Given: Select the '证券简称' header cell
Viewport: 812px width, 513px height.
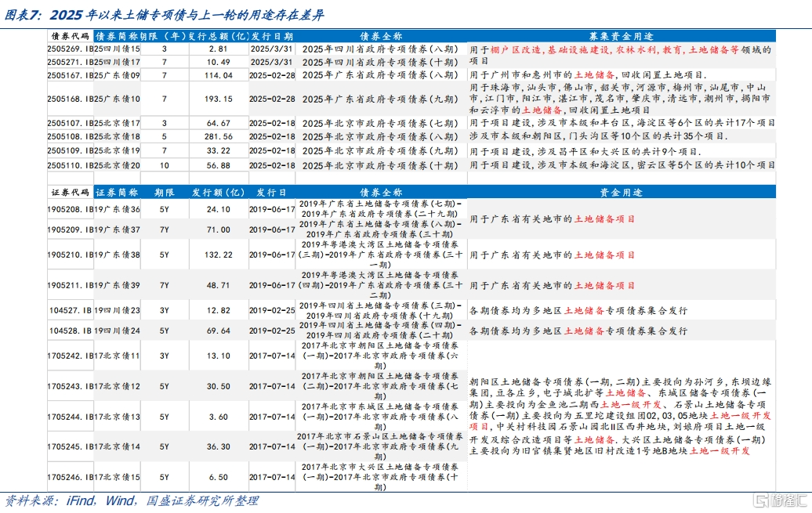Looking at the screenshot, I should point(117,192).
